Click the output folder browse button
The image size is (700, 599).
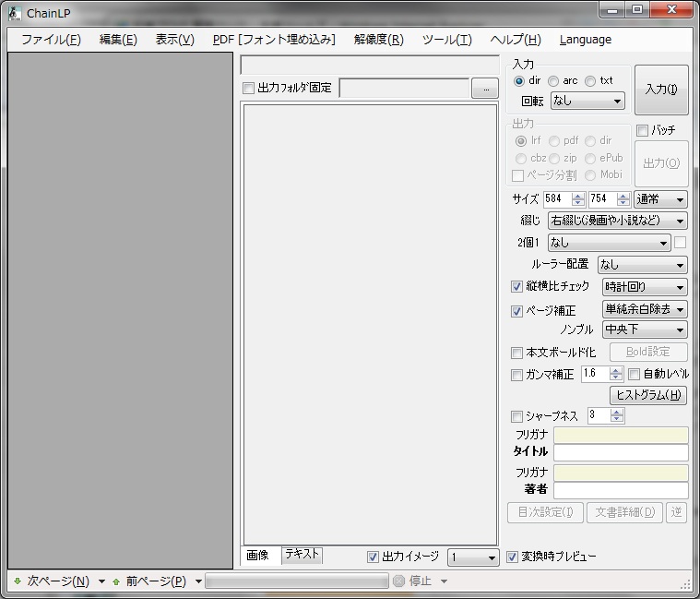485,89
